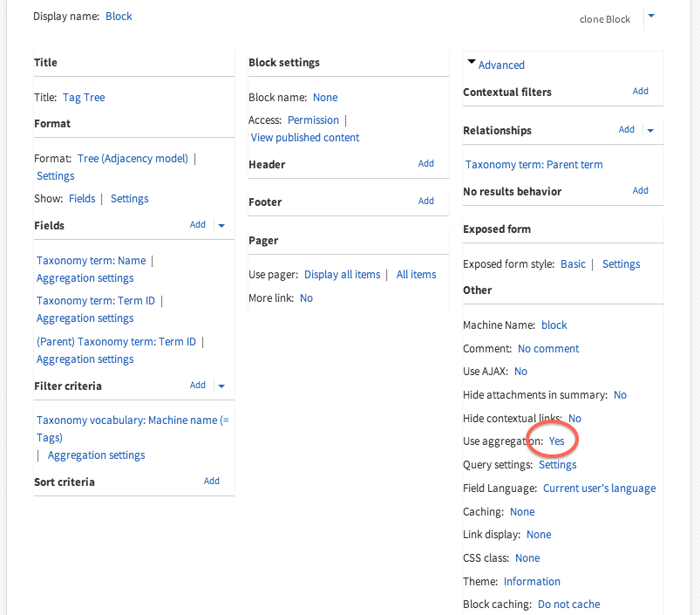Open Block caching Do not cache
This screenshot has height=615, width=700.
click(x=568, y=605)
